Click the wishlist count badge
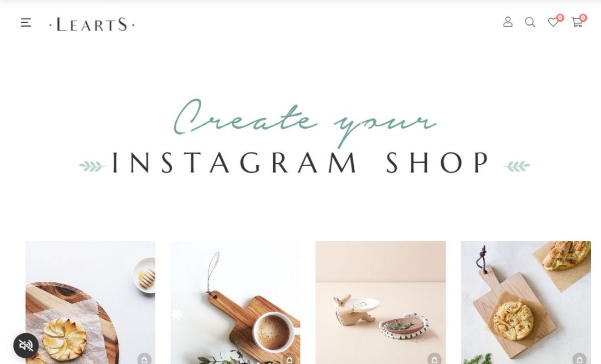This screenshot has height=364, width=601. [x=560, y=18]
